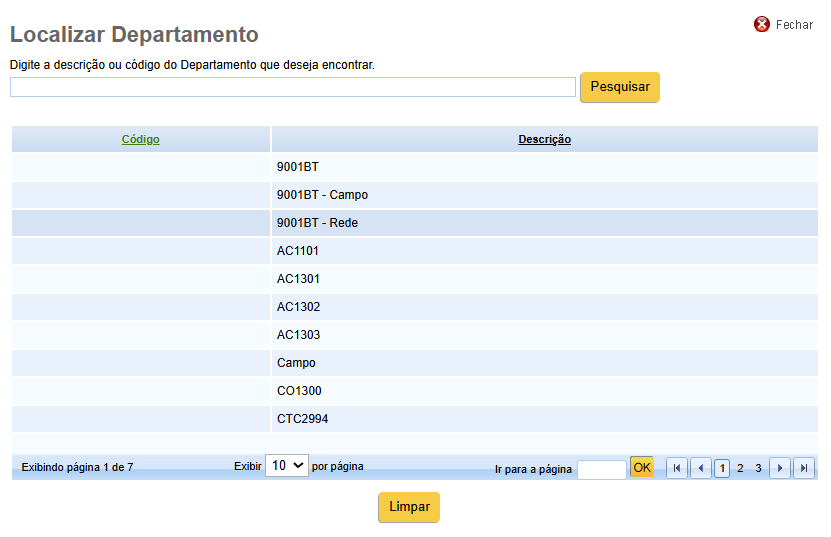
Task: Go to page number 2
Action: 740,468
